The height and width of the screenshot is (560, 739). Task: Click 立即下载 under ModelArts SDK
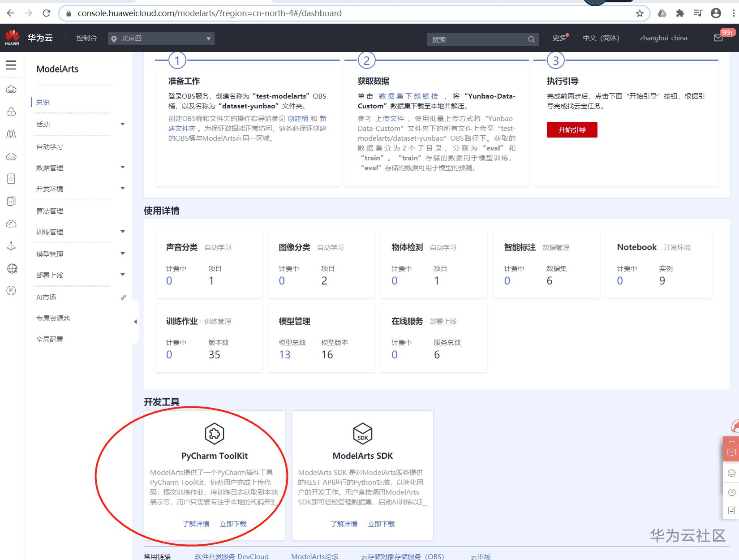pos(381,524)
